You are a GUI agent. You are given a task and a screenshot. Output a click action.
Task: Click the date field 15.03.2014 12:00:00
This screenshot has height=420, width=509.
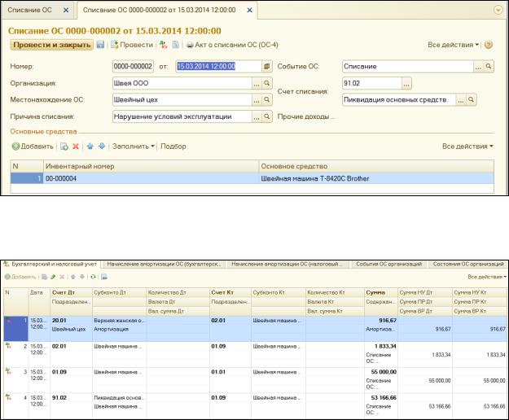click(219, 66)
